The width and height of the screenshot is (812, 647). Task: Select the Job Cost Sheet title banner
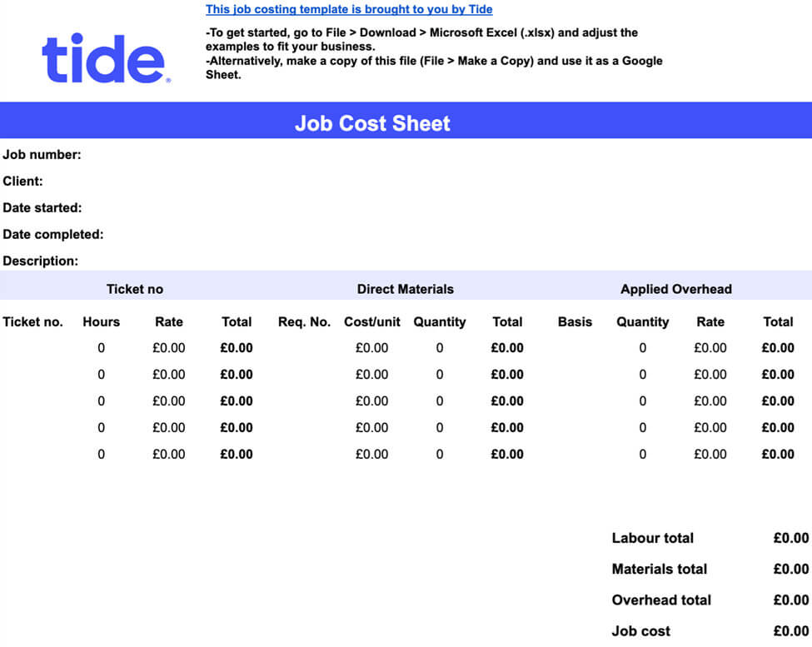click(406, 122)
